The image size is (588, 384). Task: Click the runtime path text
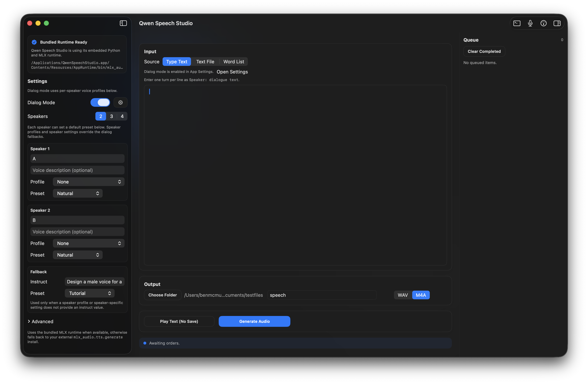(77, 65)
